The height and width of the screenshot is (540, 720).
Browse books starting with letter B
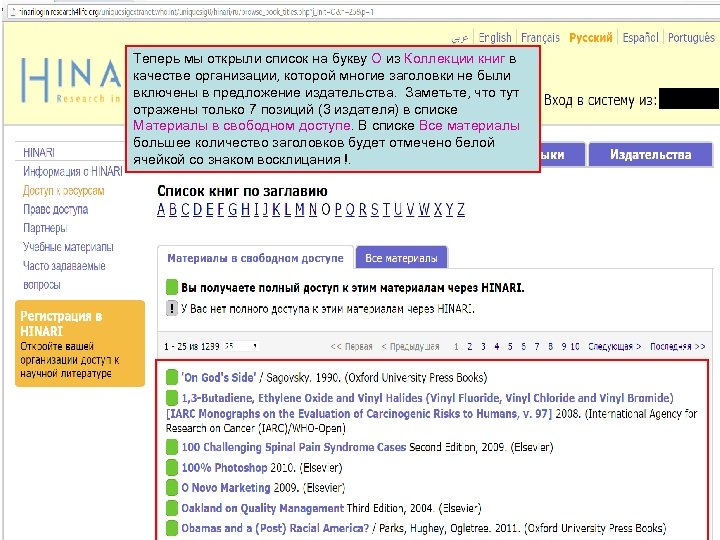(x=173, y=209)
